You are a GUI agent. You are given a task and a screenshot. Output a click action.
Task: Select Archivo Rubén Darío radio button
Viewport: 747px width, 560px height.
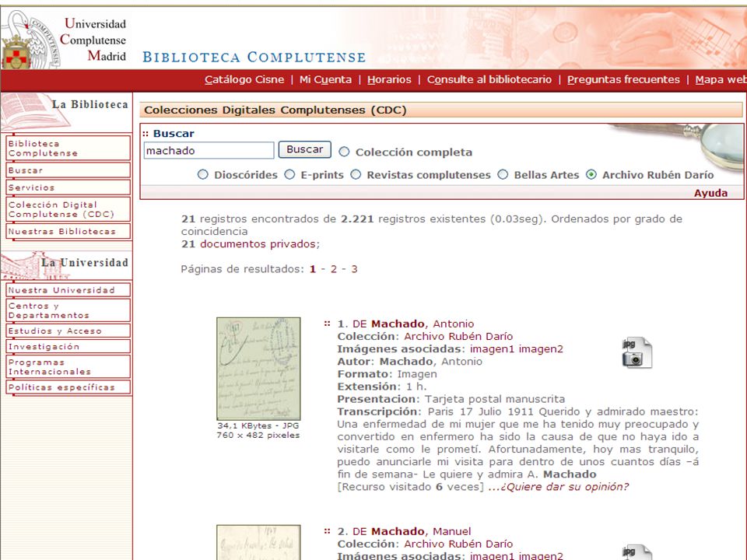pyautogui.click(x=591, y=175)
